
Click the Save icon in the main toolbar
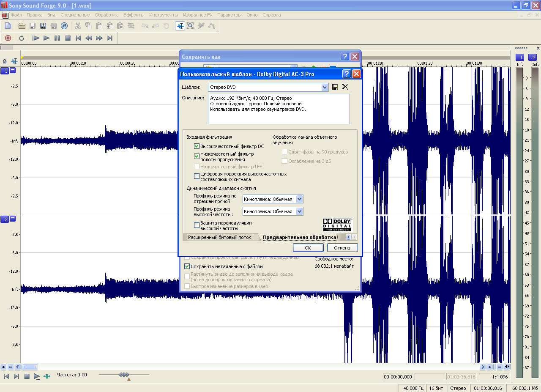coord(33,26)
